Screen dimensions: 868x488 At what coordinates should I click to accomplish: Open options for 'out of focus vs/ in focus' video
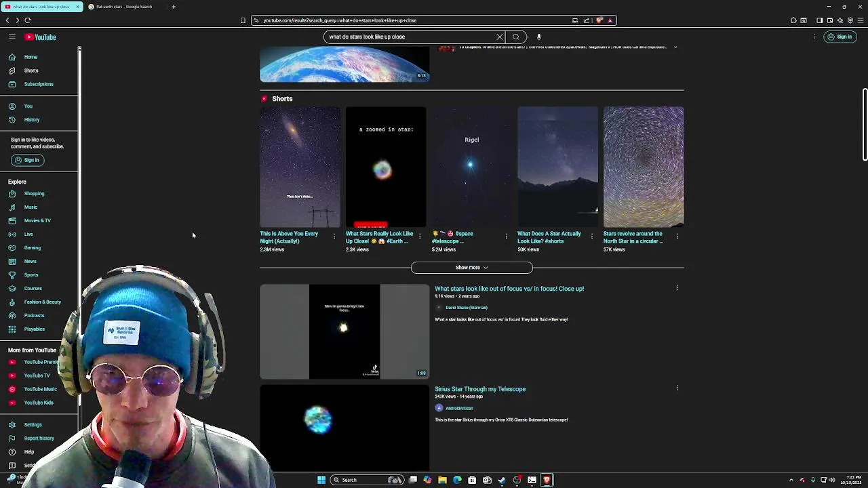coord(677,288)
